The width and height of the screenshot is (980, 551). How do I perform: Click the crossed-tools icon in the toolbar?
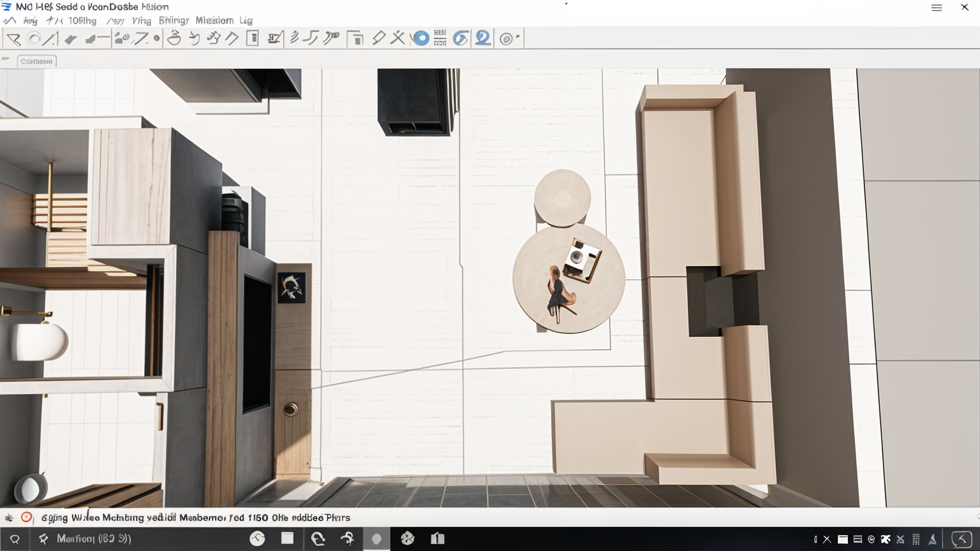(x=397, y=38)
